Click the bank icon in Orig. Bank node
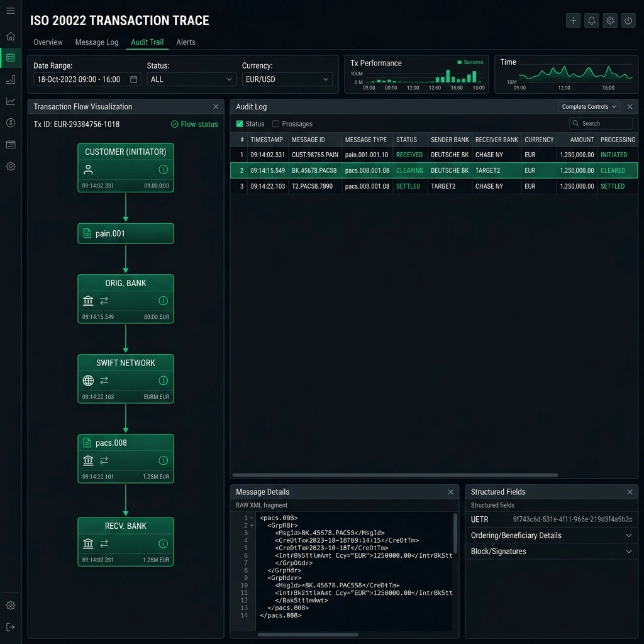Image resolution: width=644 pixels, height=644 pixels. click(x=88, y=301)
